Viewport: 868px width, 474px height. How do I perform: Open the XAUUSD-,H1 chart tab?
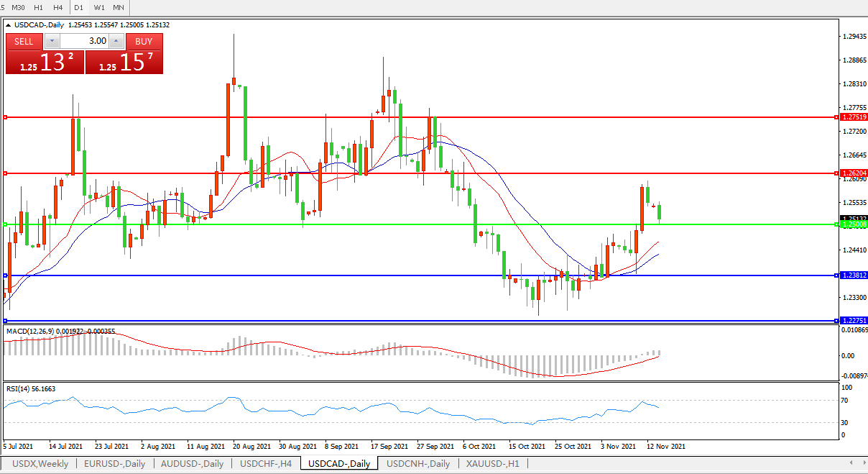pyautogui.click(x=493, y=464)
